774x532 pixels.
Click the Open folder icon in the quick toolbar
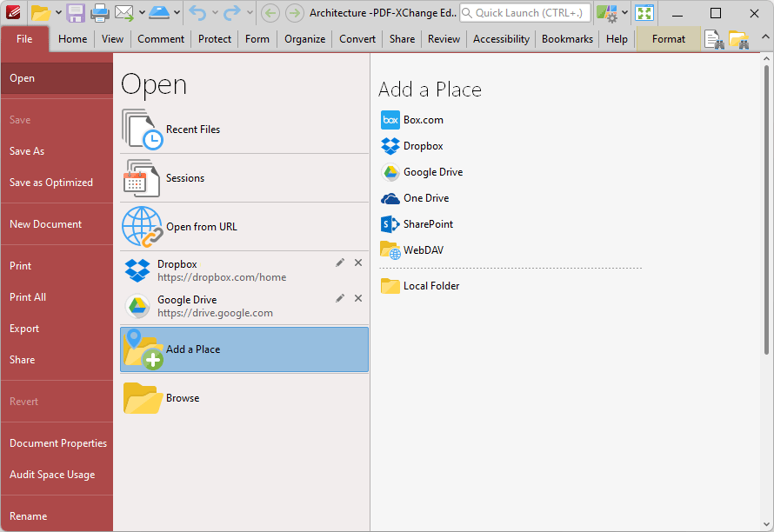coord(41,13)
